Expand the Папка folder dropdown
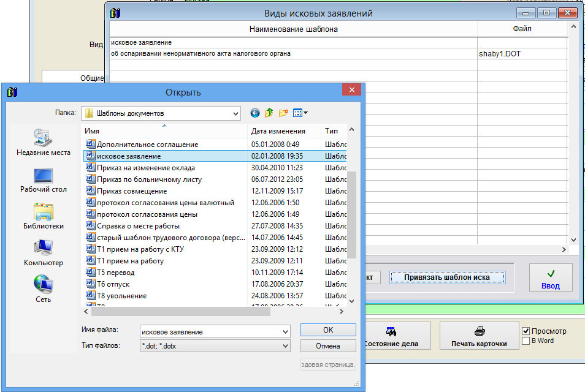The height and width of the screenshot is (392, 585). click(236, 113)
